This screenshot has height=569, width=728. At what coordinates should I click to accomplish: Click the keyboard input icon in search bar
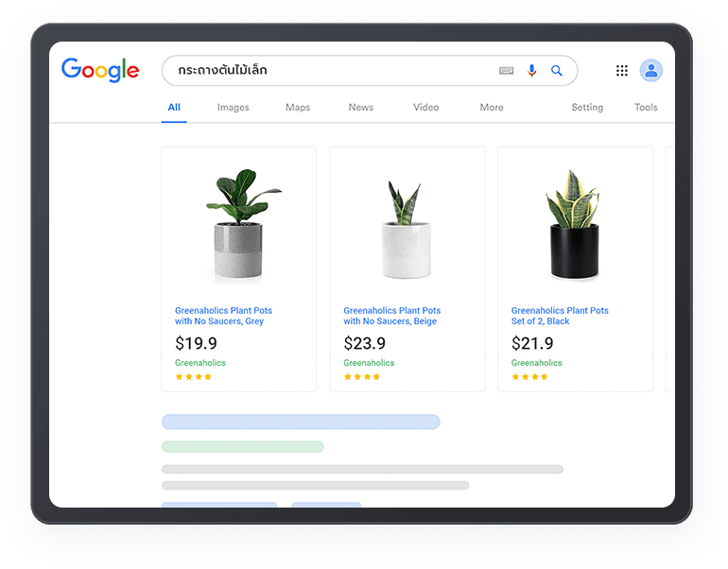[507, 71]
